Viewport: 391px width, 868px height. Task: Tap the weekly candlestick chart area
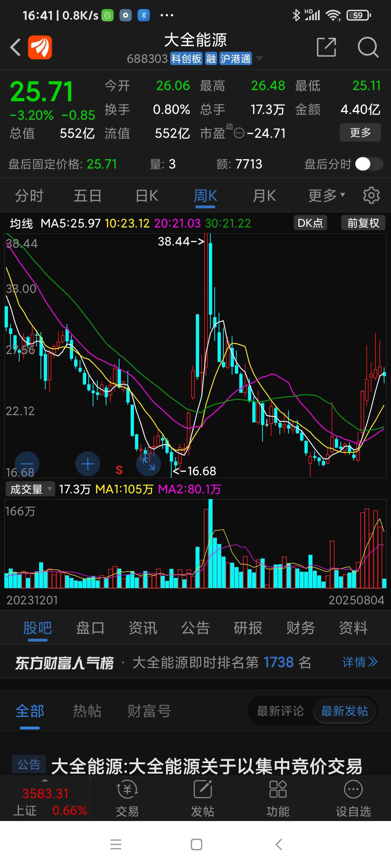(195, 356)
